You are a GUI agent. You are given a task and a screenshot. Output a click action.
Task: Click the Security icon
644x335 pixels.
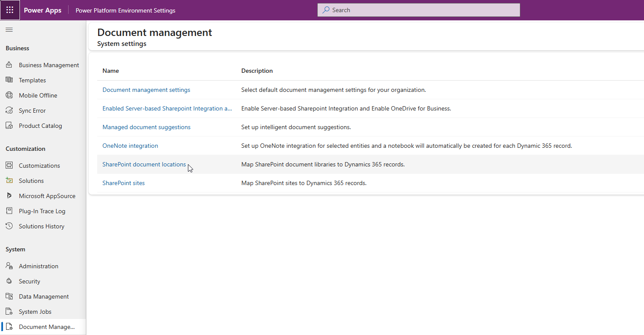[9, 281]
